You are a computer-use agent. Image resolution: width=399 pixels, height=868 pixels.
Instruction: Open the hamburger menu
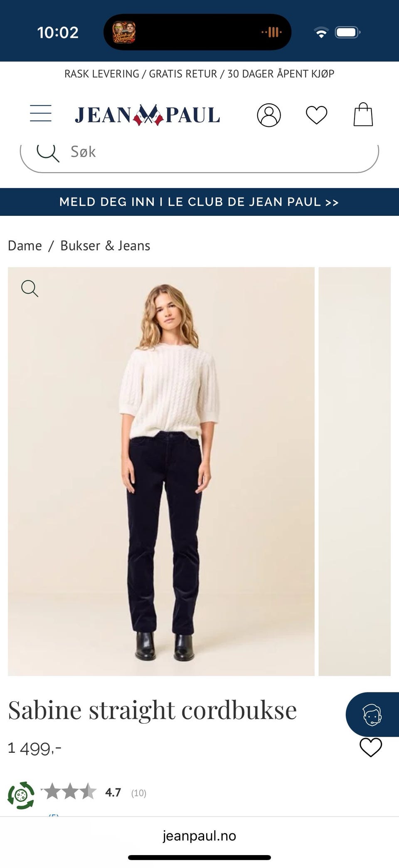click(41, 114)
